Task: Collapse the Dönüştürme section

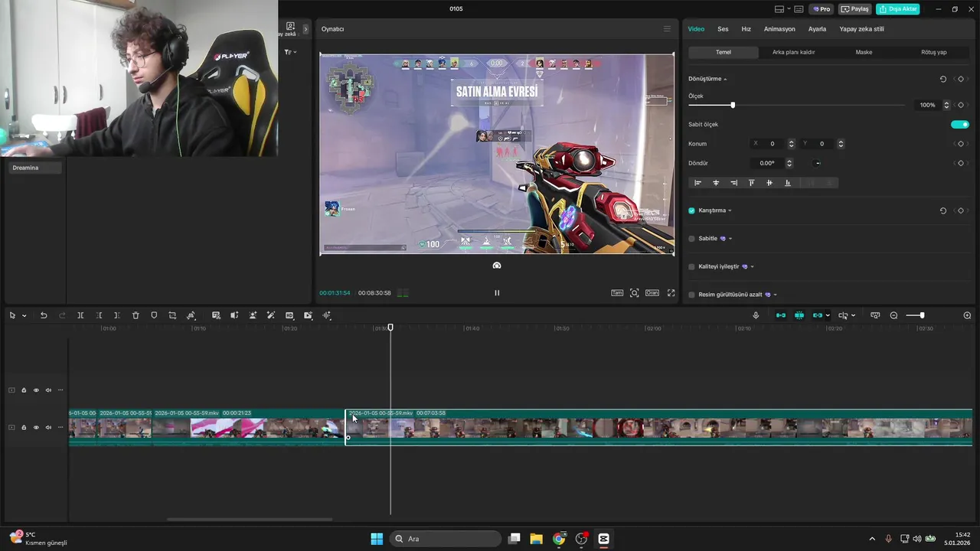Action: pos(725,80)
